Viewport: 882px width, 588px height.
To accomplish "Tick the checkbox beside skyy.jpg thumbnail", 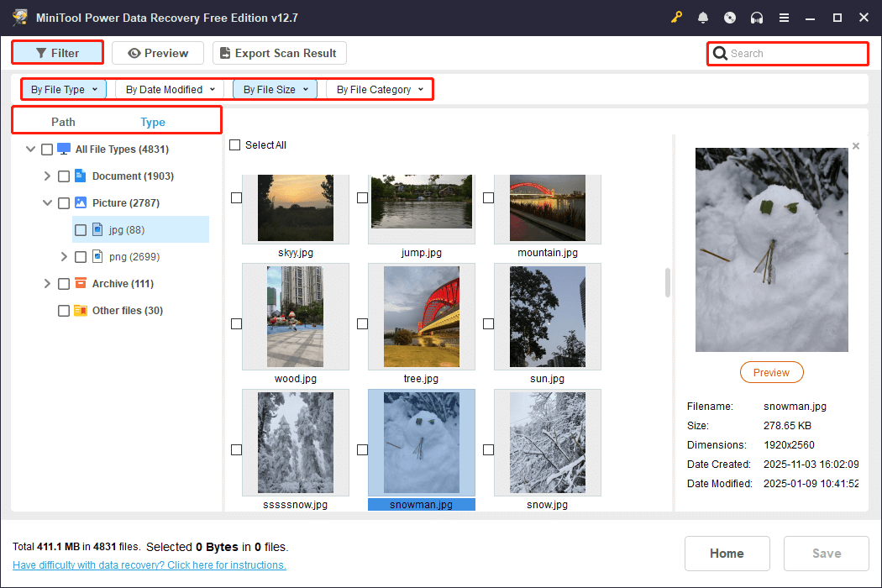I will pyautogui.click(x=236, y=197).
